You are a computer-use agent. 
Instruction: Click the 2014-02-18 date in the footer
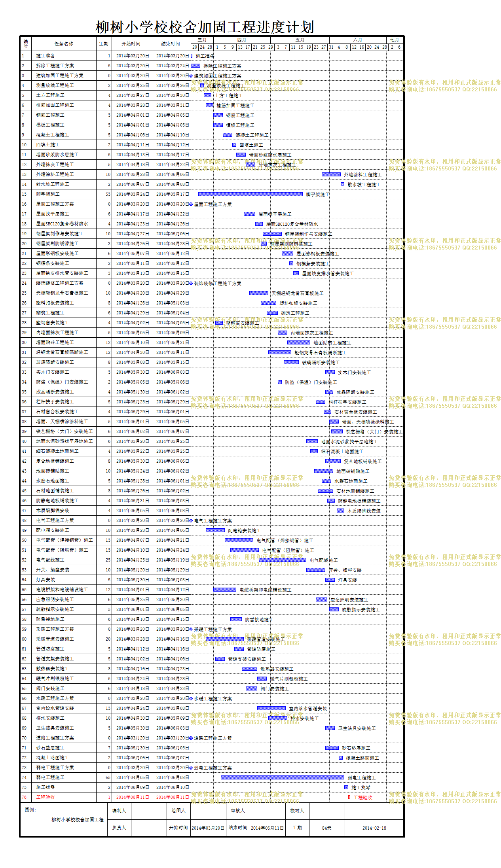(x=374, y=828)
